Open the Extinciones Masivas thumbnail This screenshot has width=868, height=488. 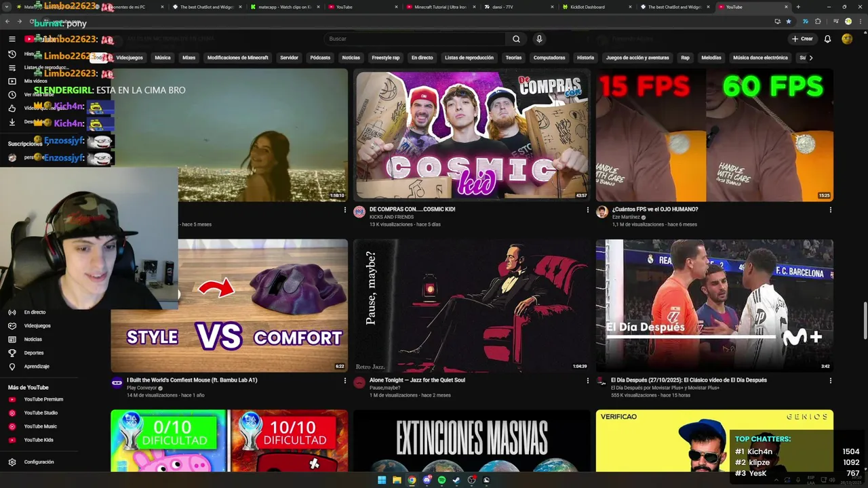(x=472, y=441)
